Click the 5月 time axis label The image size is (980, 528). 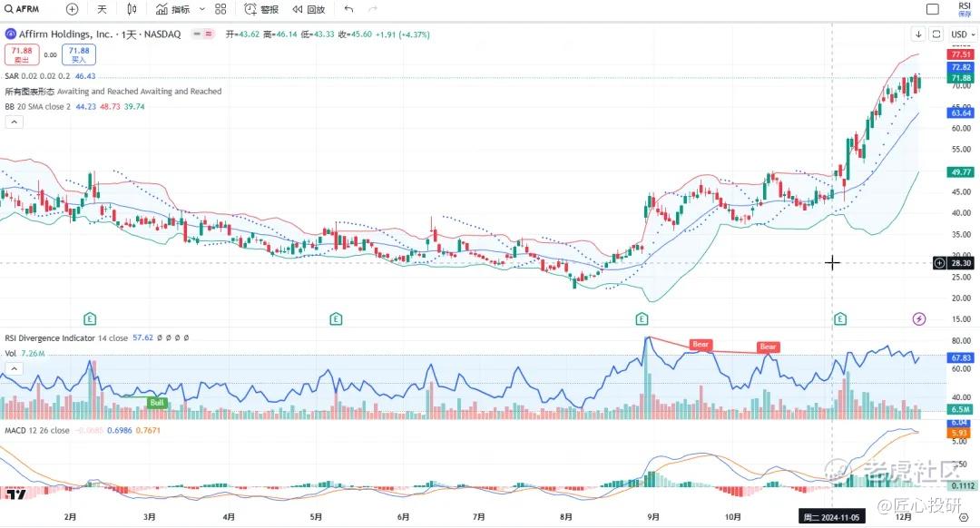tap(317, 517)
